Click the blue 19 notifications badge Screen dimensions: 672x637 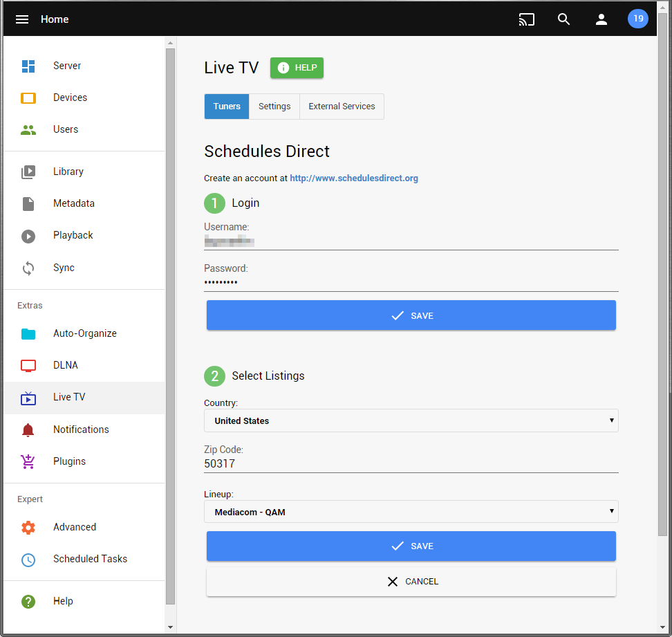(637, 19)
